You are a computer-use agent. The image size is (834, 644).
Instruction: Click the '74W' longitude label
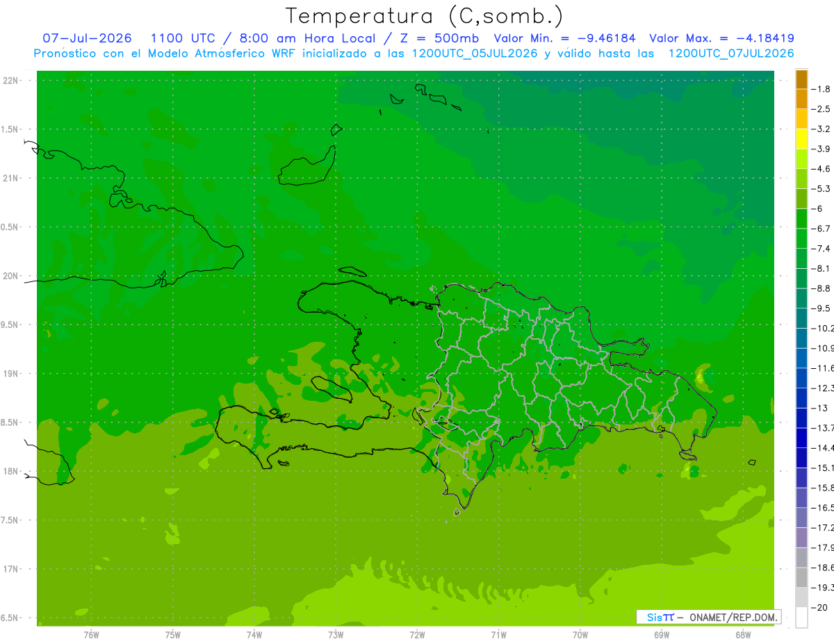(254, 635)
